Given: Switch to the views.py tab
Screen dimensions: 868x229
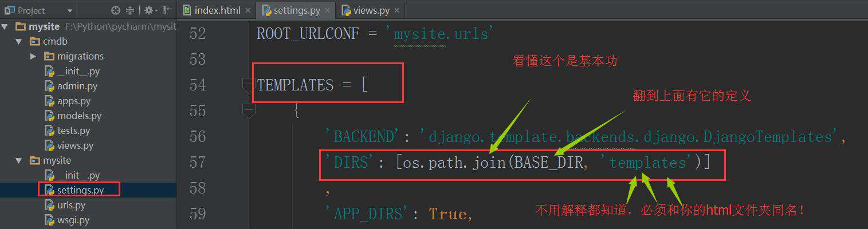Looking at the screenshot, I should [372, 10].
